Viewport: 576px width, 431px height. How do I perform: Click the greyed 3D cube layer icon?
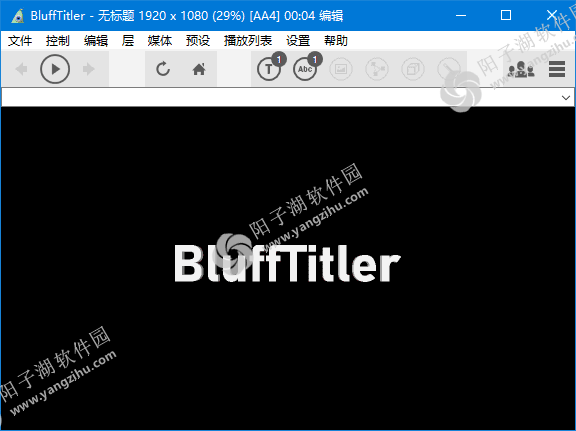(x=413, y=69)
